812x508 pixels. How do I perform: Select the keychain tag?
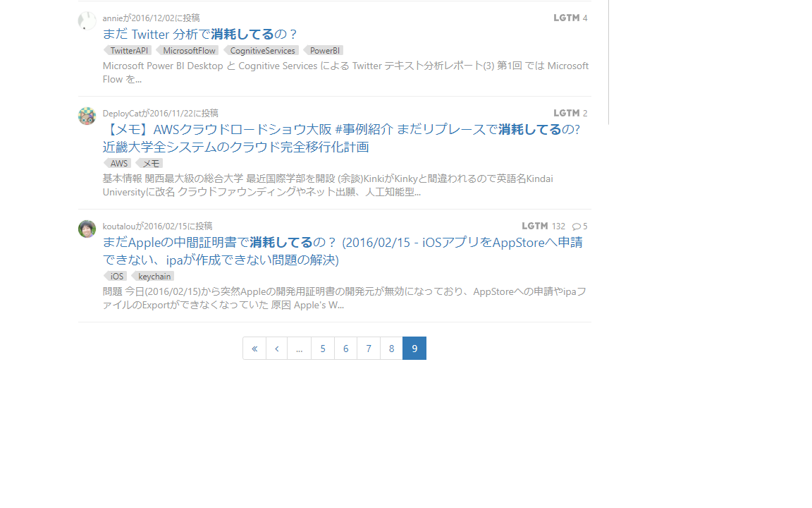[x=153, y=277]
